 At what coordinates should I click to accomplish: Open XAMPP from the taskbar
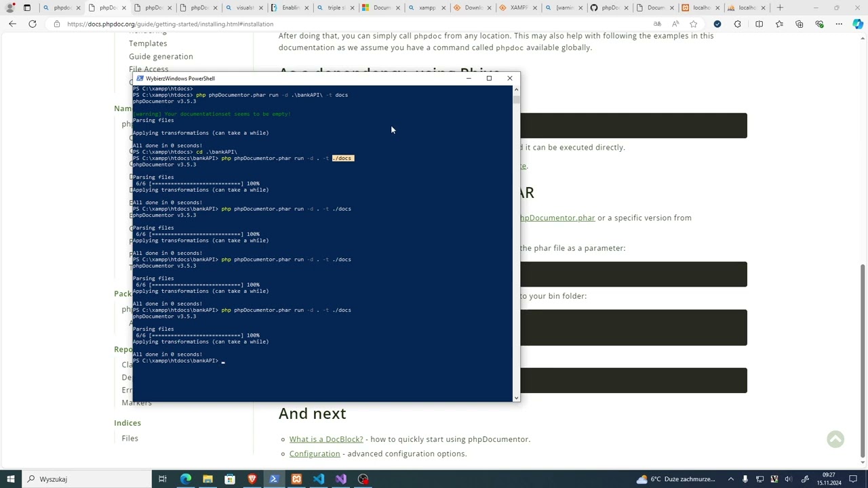tap(296, 479)
